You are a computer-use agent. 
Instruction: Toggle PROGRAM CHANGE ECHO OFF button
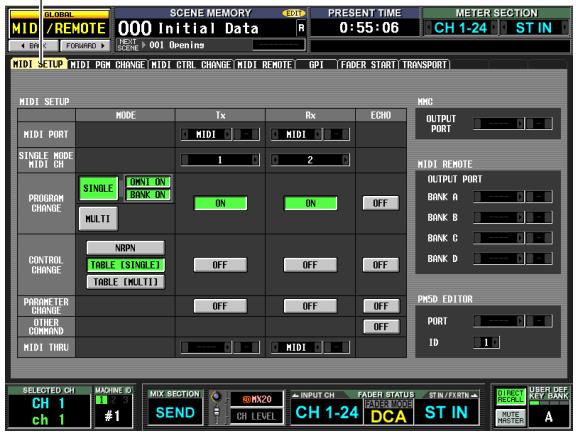tap(381, 203)
